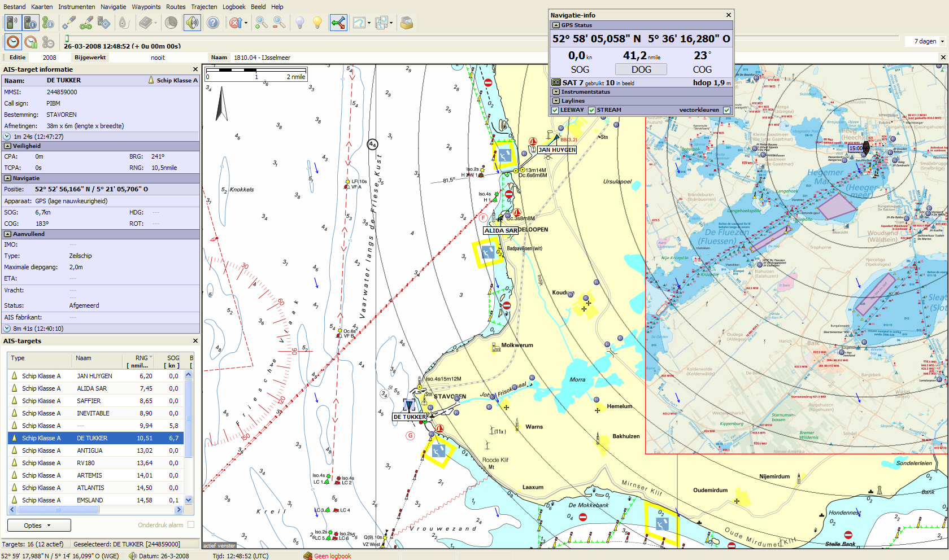Open the Waypoints menu
949x560 pixels.
pyautogui.click(x=146, y=7)
